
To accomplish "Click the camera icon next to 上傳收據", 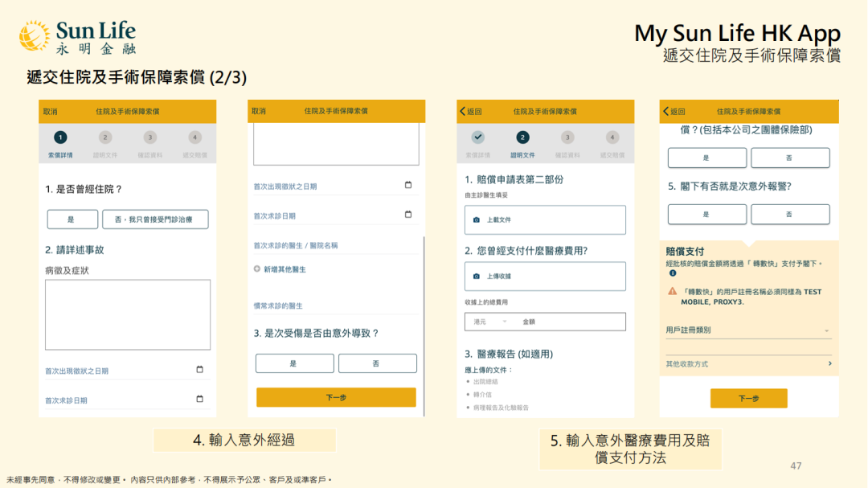I will pyautogui.click(x=476, y=277).
